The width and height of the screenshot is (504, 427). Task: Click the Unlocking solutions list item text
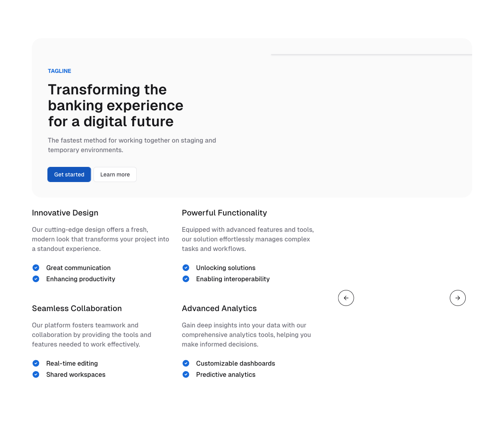(226, 268)
